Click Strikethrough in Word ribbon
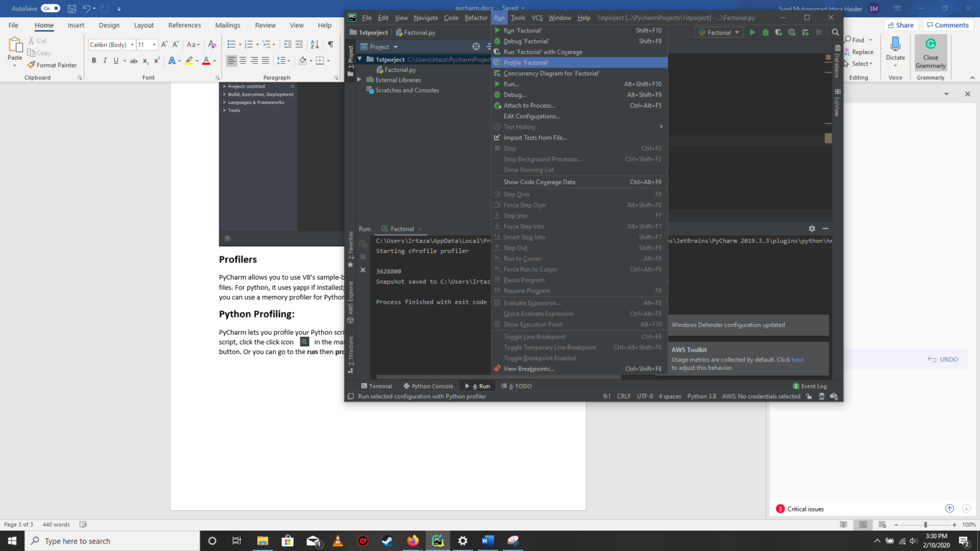Image resolution: width=980 pixels, height=551 pixels. [133, 61]
